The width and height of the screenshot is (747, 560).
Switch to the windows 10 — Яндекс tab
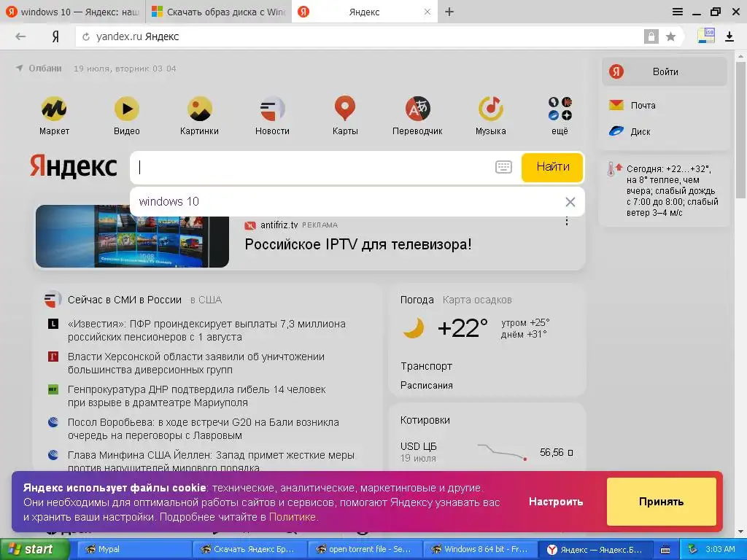pos(72,12)
